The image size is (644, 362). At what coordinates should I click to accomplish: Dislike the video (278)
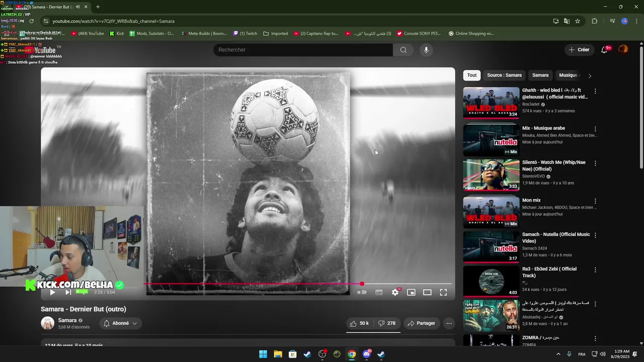point(387,323)
